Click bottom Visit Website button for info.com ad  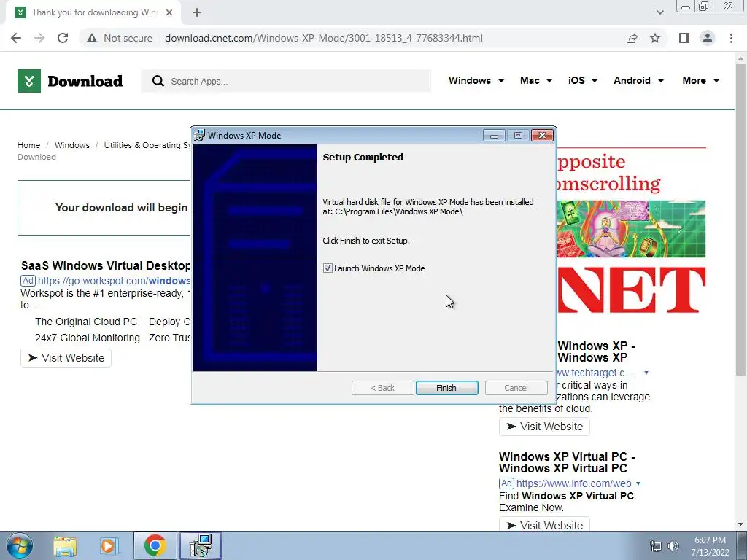544,524
